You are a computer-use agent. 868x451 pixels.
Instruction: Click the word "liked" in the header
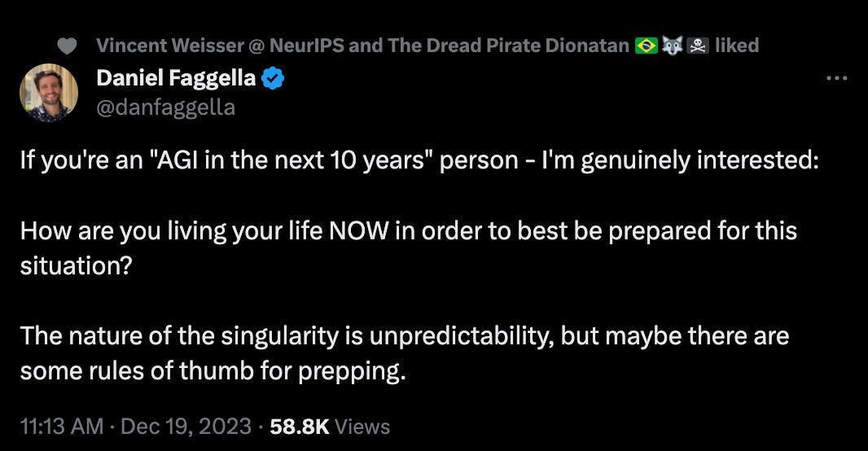pos(736,46)
